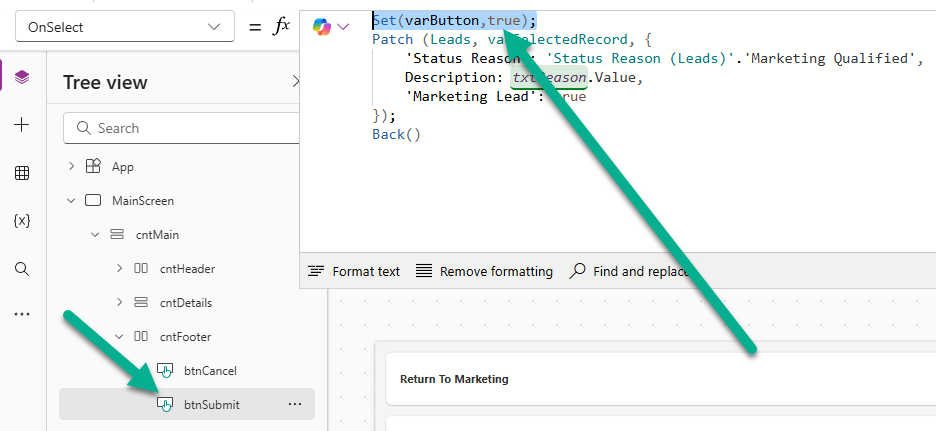Screen dimensions: 936x431
Task: Click the Copilot icon in formula bar
Action: (322, 26)
